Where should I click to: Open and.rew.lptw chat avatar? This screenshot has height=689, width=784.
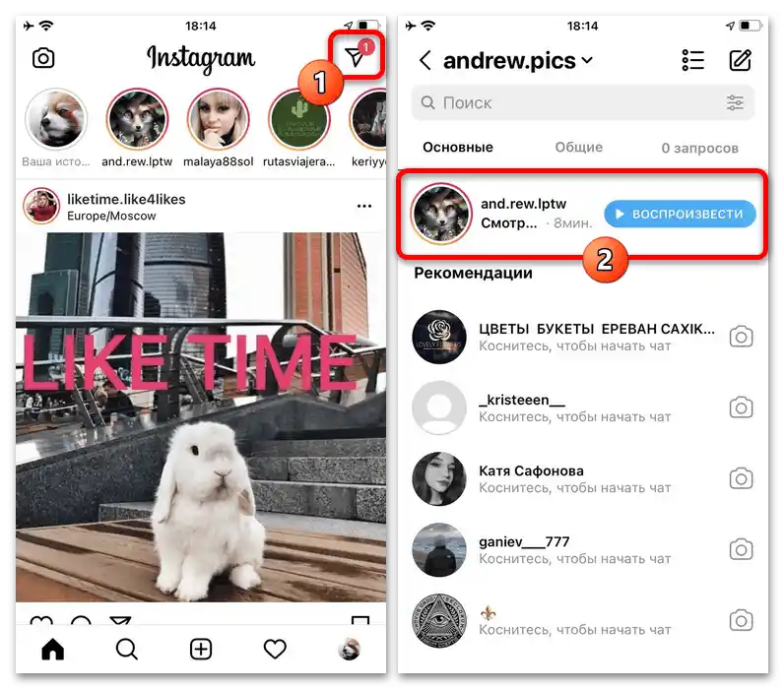point(441,214)
